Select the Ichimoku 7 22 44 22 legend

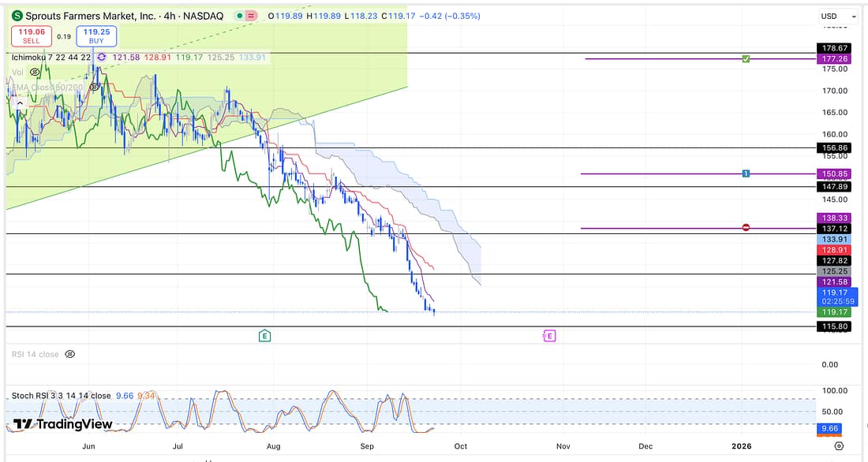51,57
